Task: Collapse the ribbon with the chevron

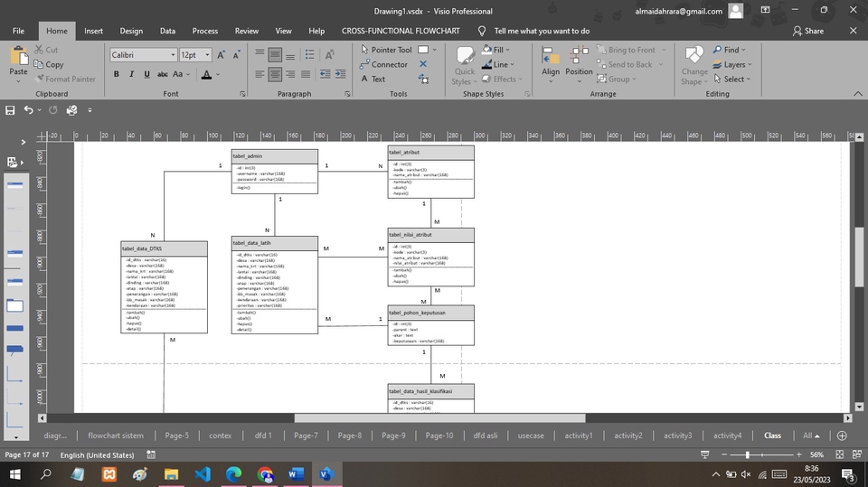Action: click(857, 94)
